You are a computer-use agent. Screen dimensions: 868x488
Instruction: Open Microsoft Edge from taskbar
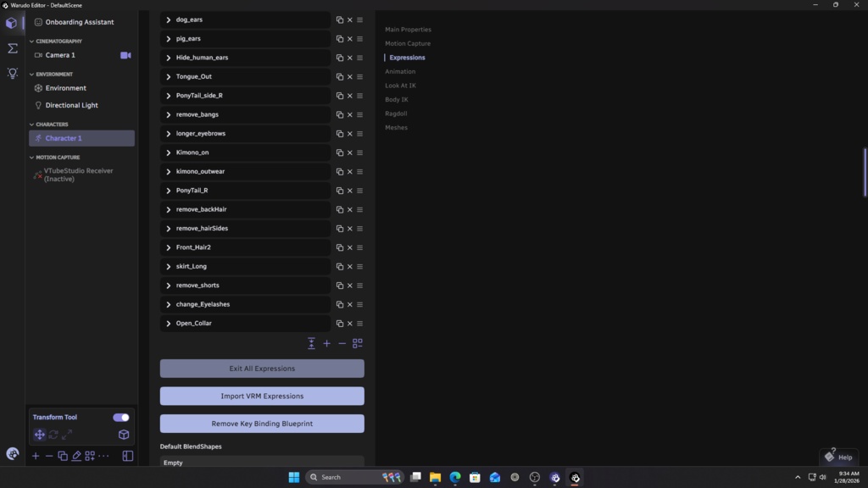[x=455, y=478]
